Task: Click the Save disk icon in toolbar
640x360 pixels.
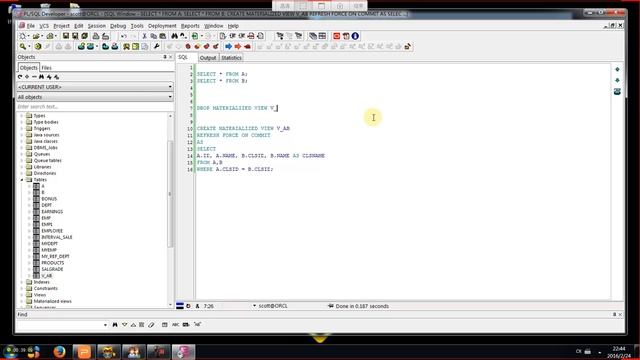Action: point(65,36)
